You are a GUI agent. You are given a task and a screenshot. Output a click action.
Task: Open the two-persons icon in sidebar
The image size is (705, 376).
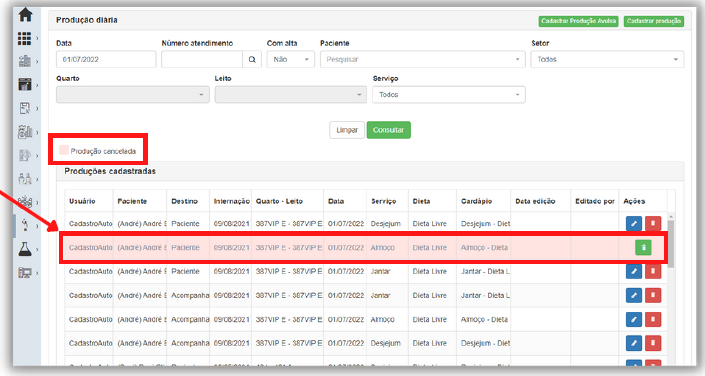click(25, 179)
